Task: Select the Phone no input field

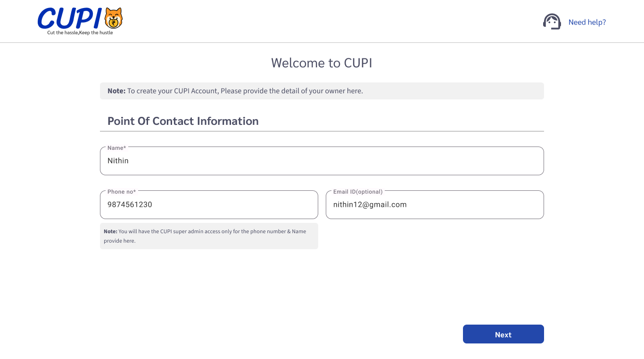Action: tap(209, 205)
